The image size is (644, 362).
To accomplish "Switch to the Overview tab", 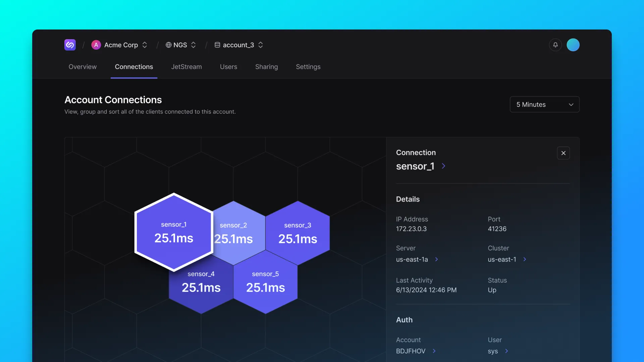I will (x=83, y=67).
